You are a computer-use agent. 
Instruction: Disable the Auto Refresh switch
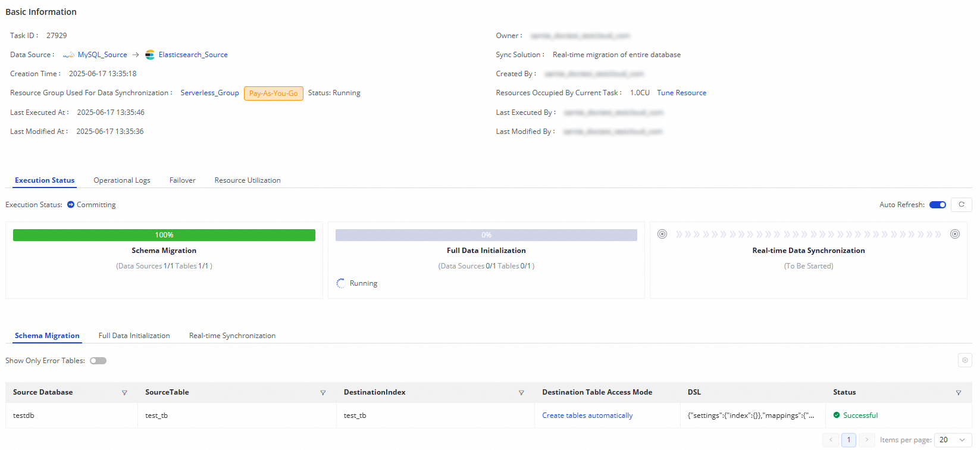pos(938,205)
